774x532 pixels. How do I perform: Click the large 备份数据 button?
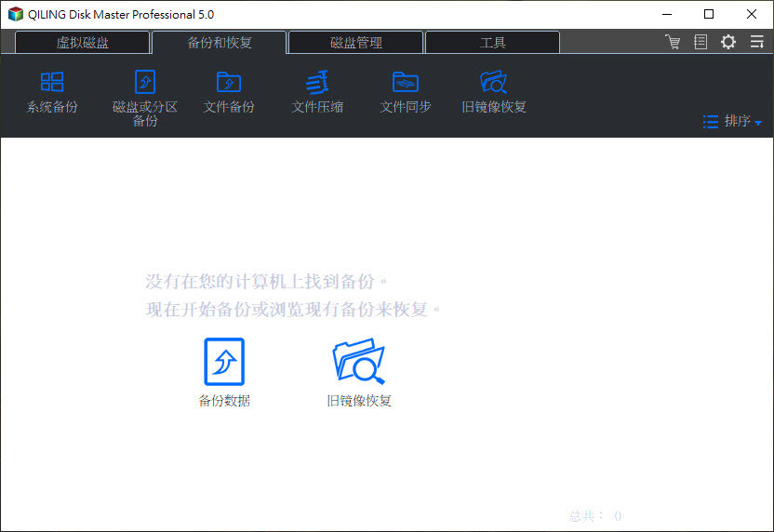[x=224, y=372]
